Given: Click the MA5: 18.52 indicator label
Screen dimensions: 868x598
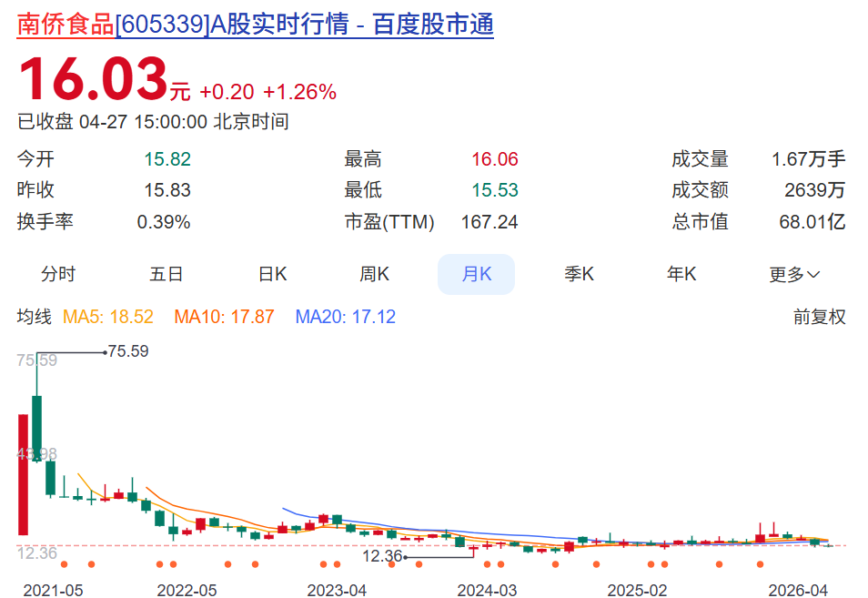Looking at the screenshot, I should tap(108, 317).
